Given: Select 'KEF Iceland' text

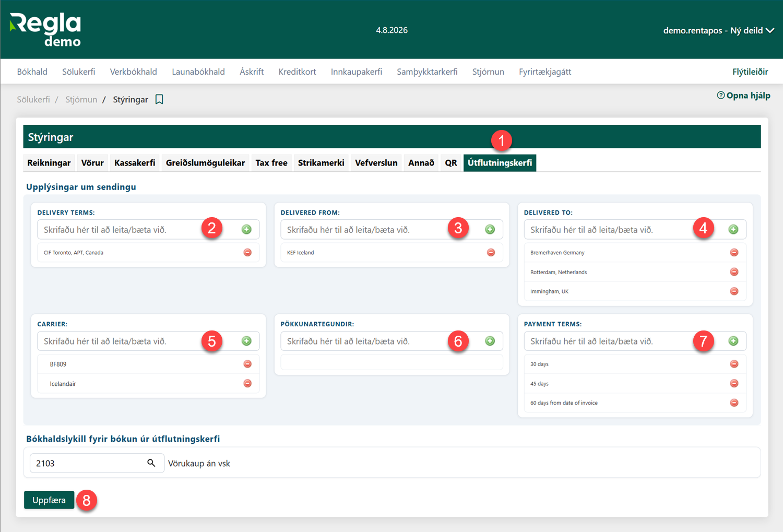Looking at the screenshot, I should (x=301, y=253).
